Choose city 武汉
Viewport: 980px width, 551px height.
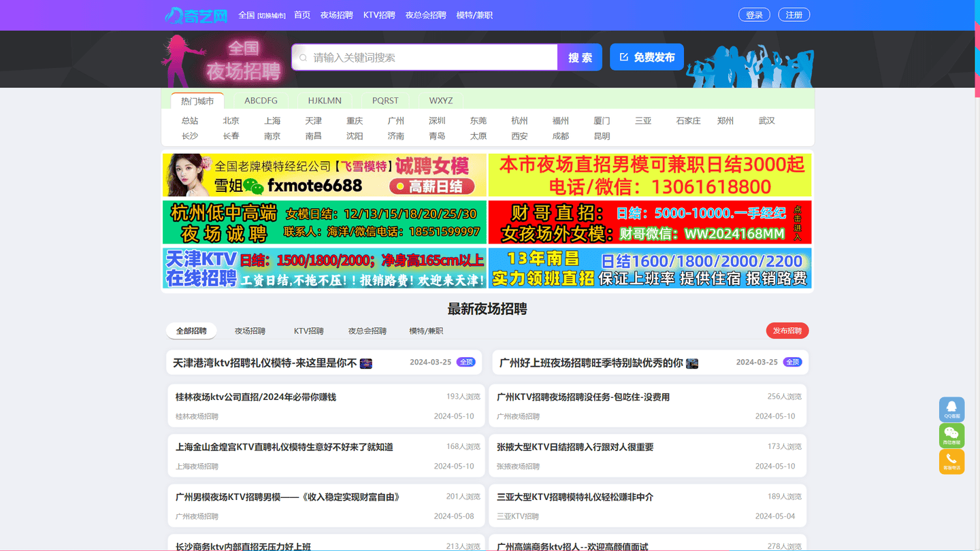[x=767, y=120]
